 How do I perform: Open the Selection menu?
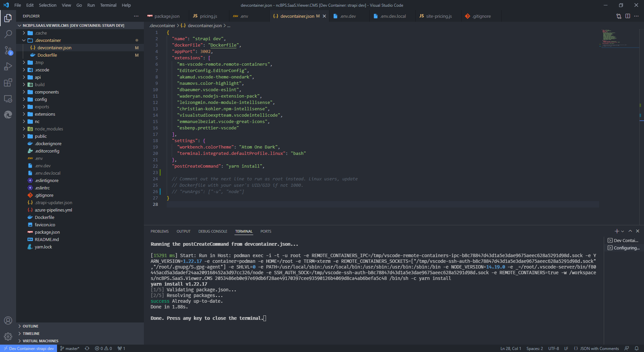click(48, 5)
